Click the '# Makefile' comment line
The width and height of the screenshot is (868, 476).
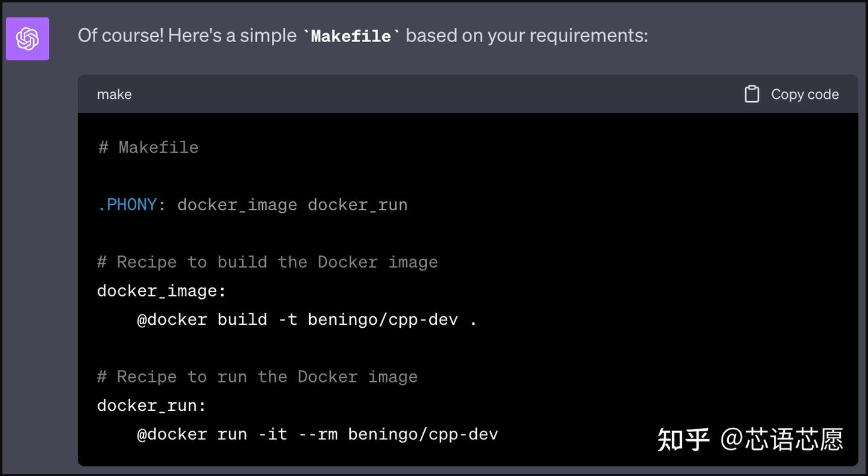tap(147, 147)
